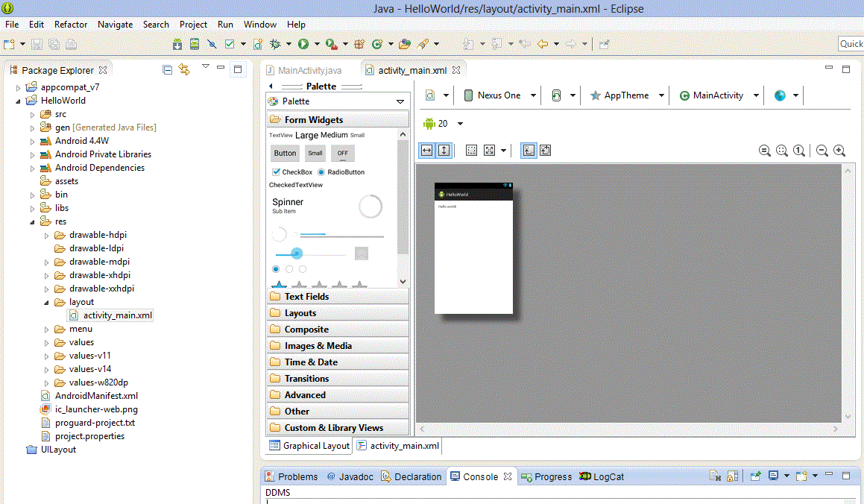Open the Text Fields palette category
The image size is (864, 504).
(338, 296)
